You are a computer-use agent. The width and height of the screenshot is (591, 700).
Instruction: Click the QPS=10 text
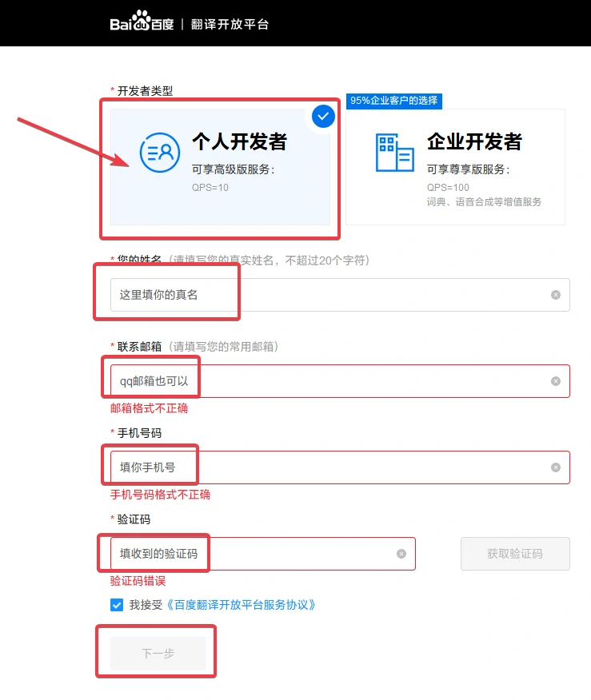click(210, 188)
